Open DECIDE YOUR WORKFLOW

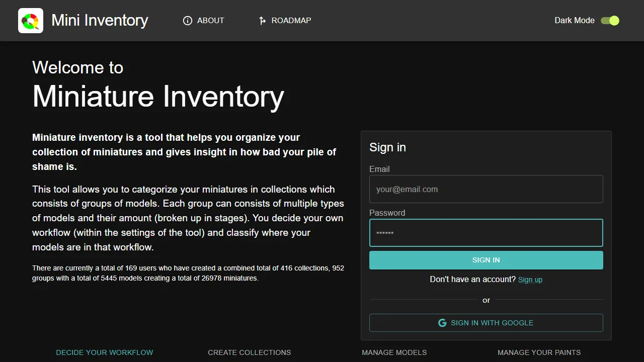[104, 352]
